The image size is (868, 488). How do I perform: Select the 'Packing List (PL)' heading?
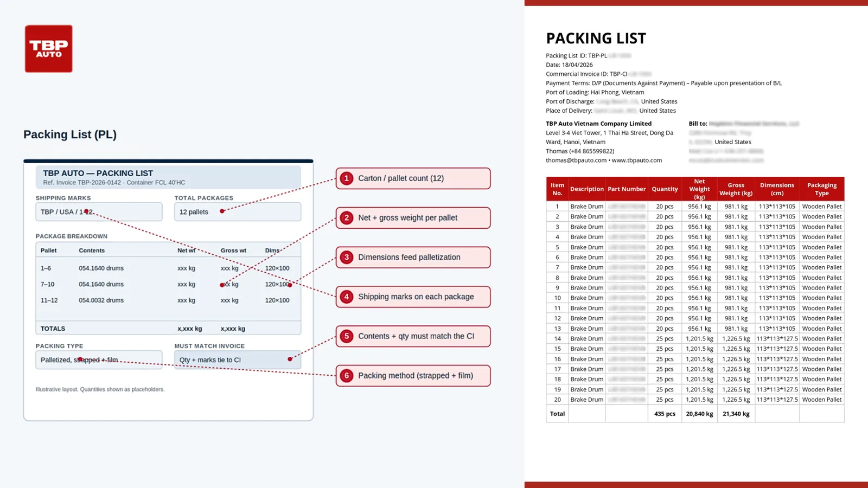click(x=70, y=134)
